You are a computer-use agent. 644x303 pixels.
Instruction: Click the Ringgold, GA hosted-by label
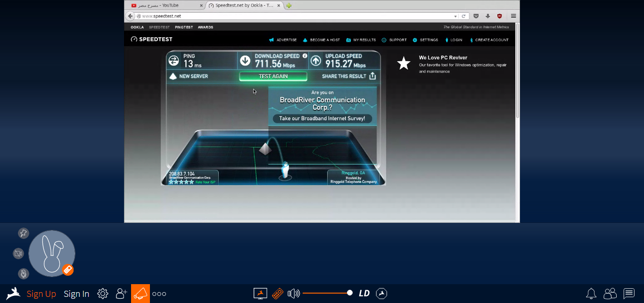point(354,177)
